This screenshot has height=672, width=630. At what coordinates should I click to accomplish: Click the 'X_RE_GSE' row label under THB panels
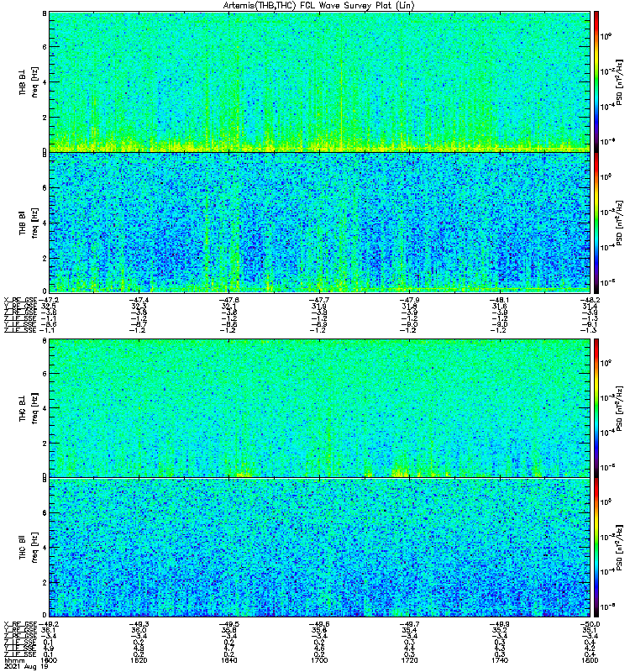20,300
